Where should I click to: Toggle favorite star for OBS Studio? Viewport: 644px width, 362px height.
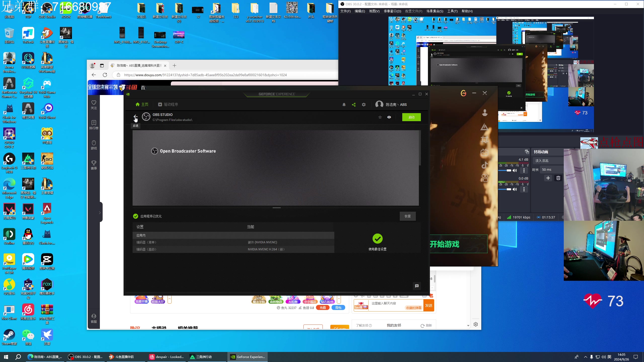point(380,117)
